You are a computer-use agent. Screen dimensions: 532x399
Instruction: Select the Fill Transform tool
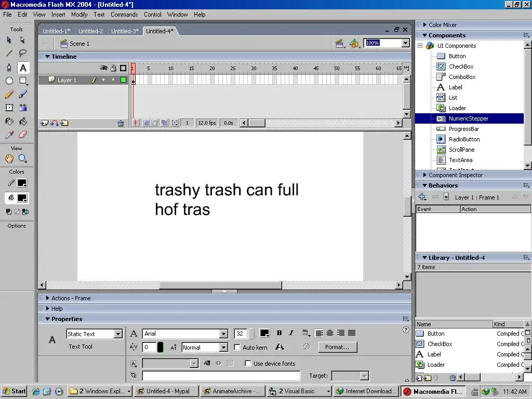[23, 108]
